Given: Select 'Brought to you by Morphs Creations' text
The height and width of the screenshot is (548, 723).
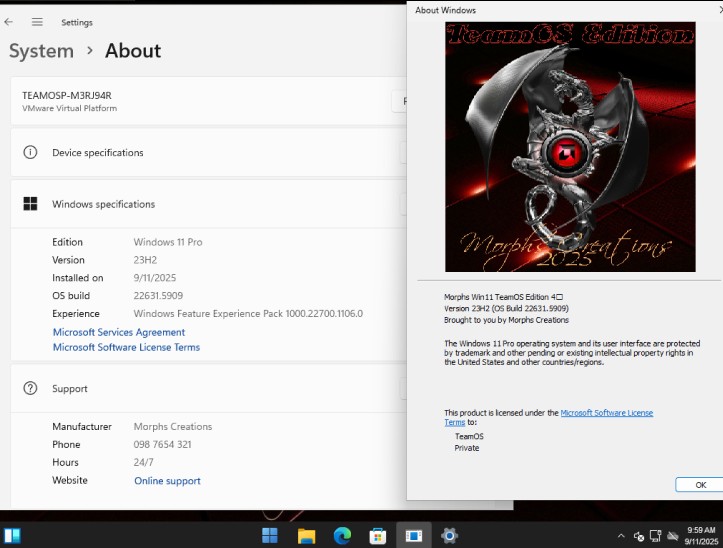Looking at the screenshot, I should coord(506,320).
